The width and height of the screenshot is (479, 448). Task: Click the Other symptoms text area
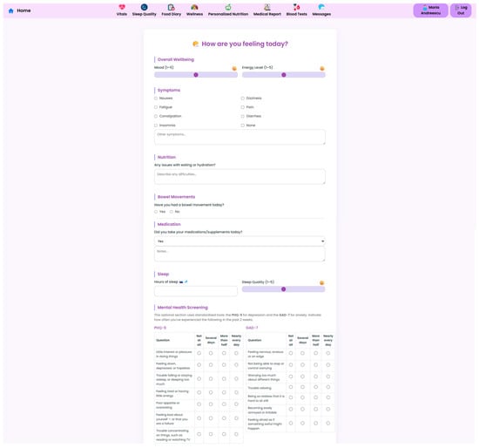(239, 137)
